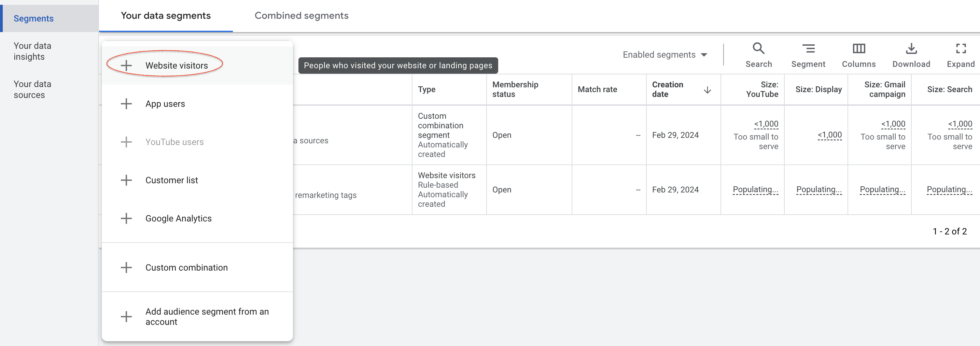
Task: Click the remarketing tags segment name
Action: click(326, 195)
